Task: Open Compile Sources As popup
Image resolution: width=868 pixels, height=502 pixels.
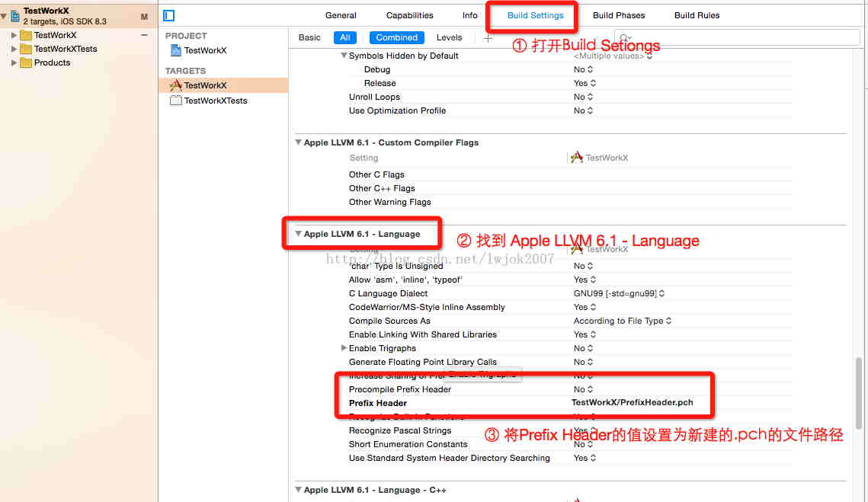Action: point(622,321)
